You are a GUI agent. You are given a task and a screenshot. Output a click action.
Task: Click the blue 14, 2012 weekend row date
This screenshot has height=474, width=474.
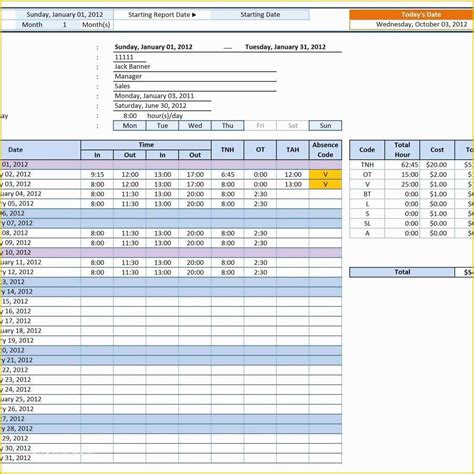coord(40,292)
